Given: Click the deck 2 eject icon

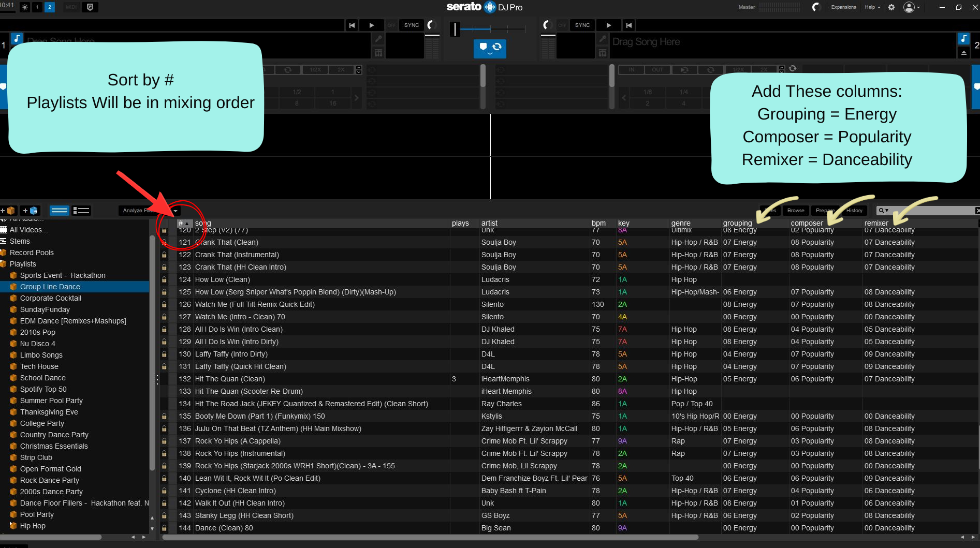Looking at the screenshot, I should 963,53.
